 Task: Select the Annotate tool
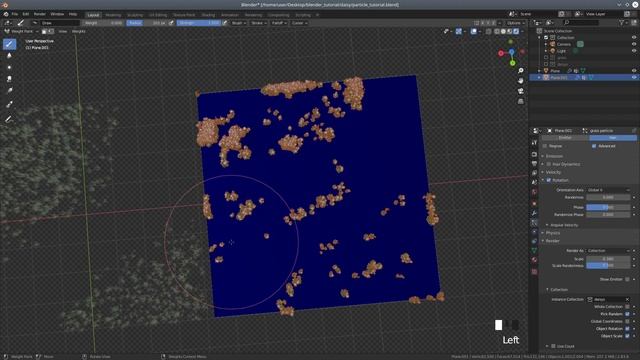[x=9, y=119]
